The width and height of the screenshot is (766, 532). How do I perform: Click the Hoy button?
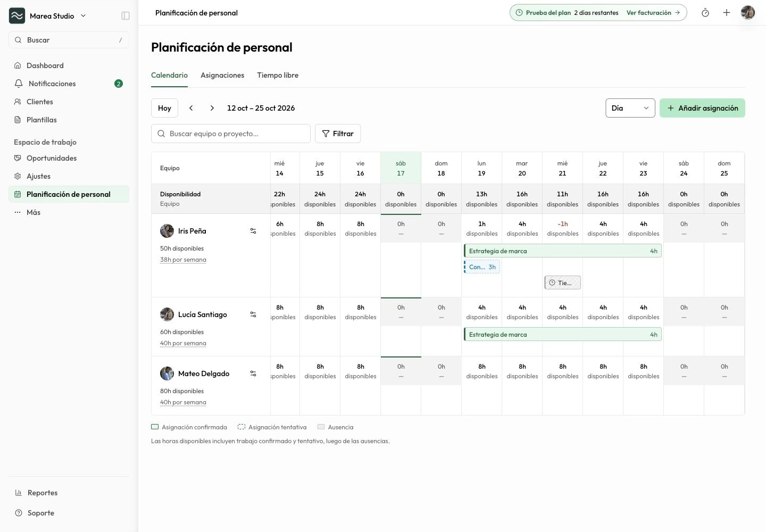point(164,108)
